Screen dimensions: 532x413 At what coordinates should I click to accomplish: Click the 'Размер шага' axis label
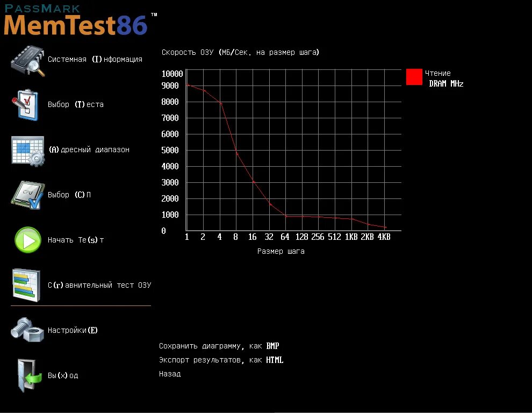pos(281,251)
